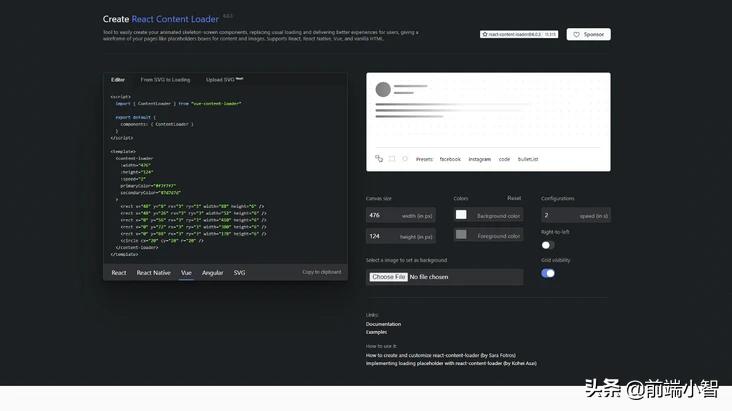732x411 pixels.
Task: Select the circle shape tool in preview
Action: click(x=405, y=159)
